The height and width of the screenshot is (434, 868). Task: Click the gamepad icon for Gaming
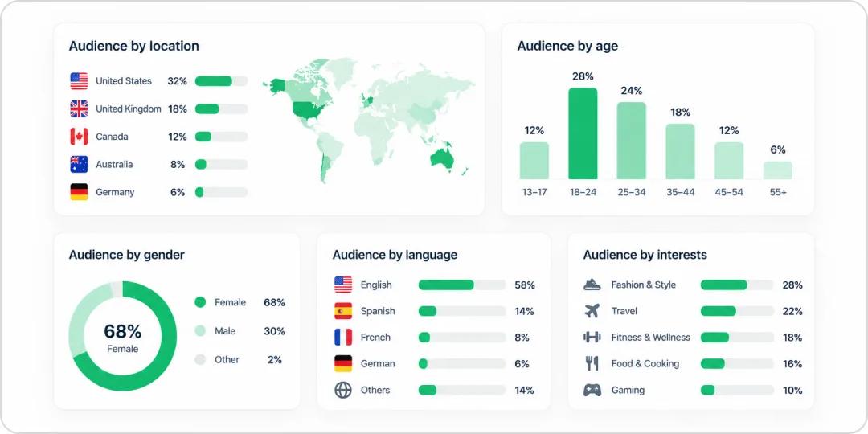click(x=592, y=391)
